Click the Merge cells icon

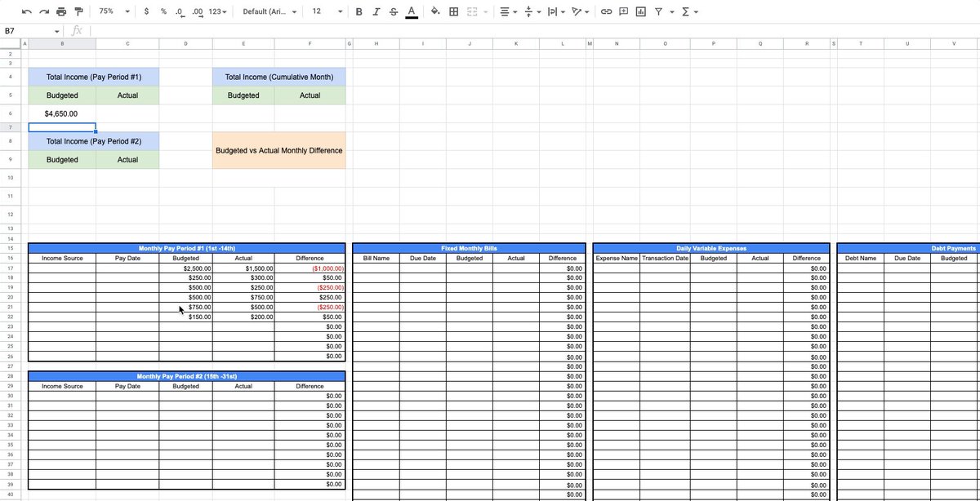click(x=472, y=11)
